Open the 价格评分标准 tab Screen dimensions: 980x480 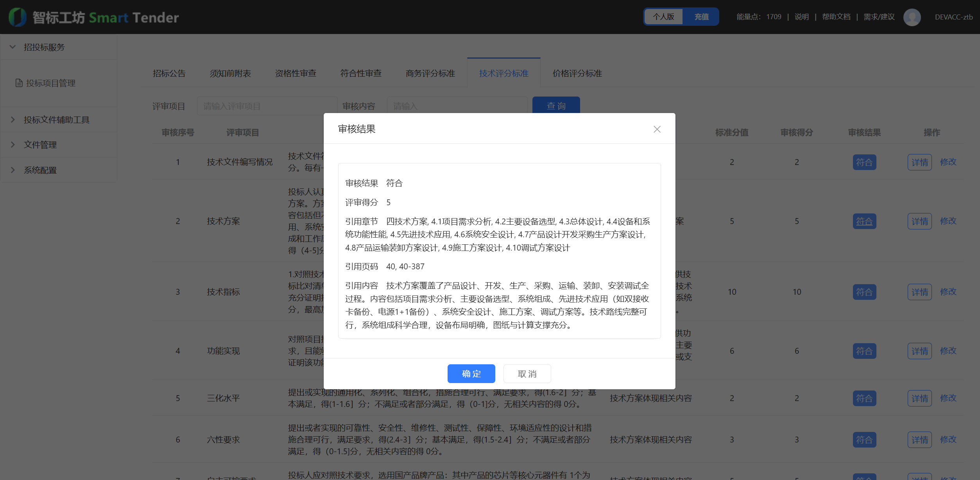pos(577,73)
